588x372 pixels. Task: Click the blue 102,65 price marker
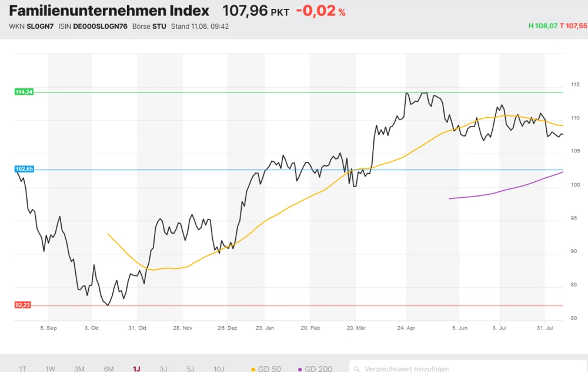point(24,169)
